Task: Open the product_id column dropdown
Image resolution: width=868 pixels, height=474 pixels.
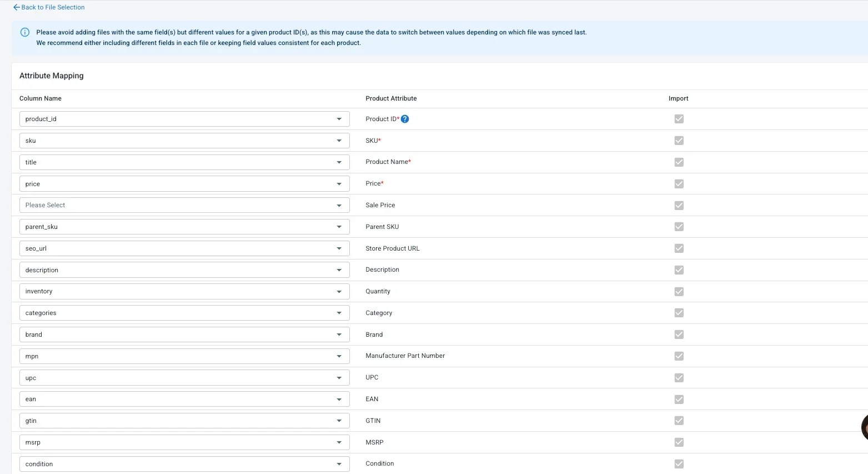Action: [x=184, y=119]
